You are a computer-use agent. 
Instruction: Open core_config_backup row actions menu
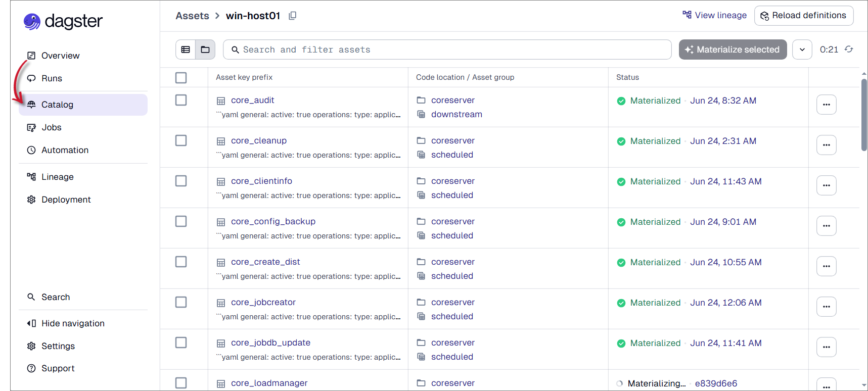[x=827, y=226]
